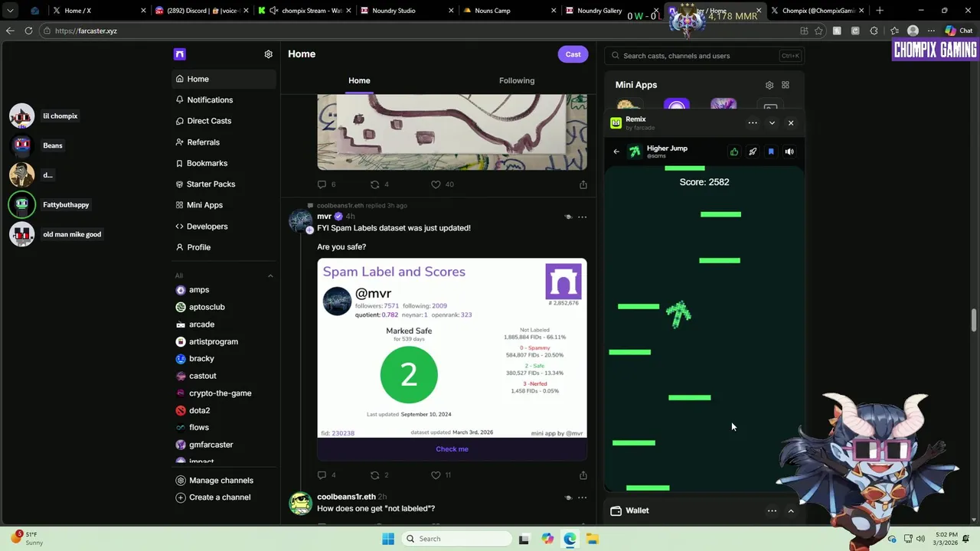Open Notifications in the sidebar
980x551 pixels.
coord(224,100)
